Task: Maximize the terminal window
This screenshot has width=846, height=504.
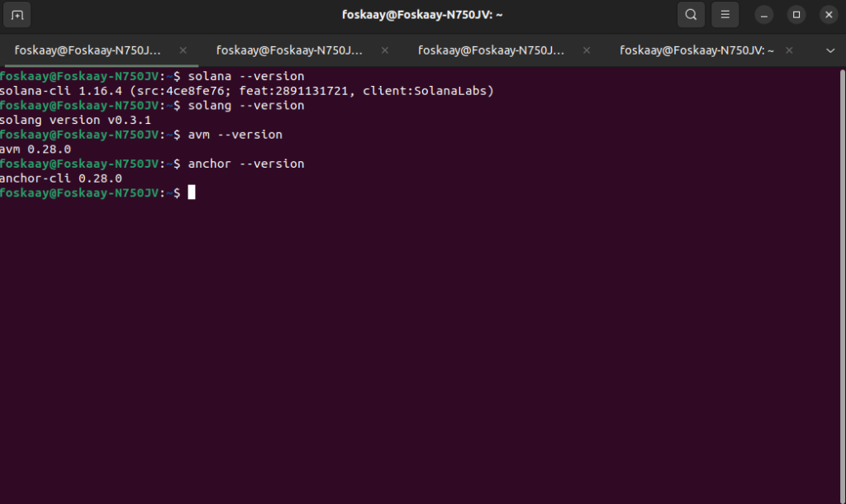Action: point(796,15)
